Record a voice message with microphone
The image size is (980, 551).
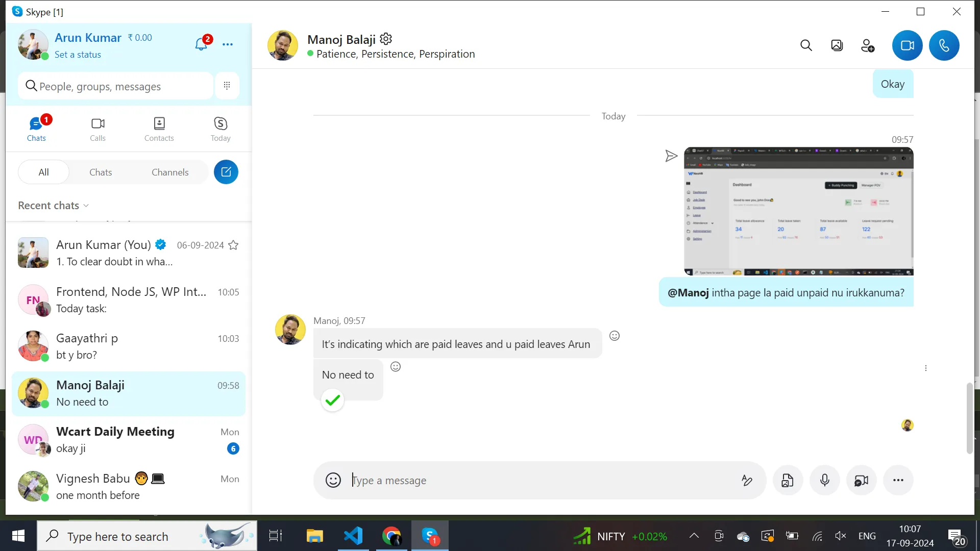824,480
